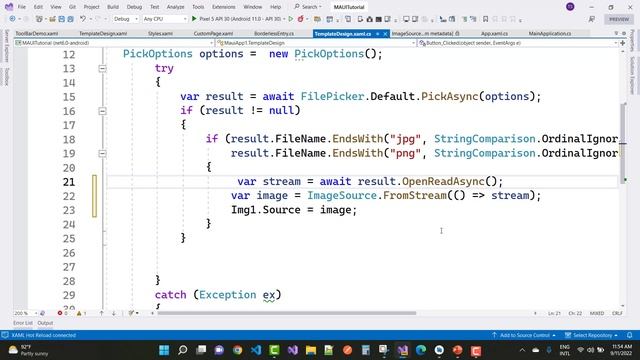
Task: Open Microsoft Edge from the taskbar
Action: [421, 350]
